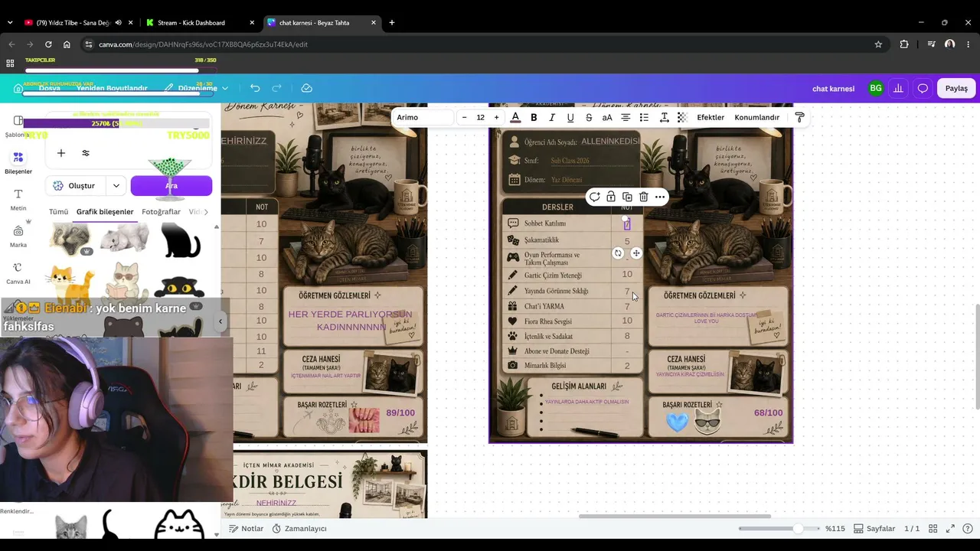Show more element tabs with the arrow
The width and height of the screenshot is (980, 551).
coord(205,211)
